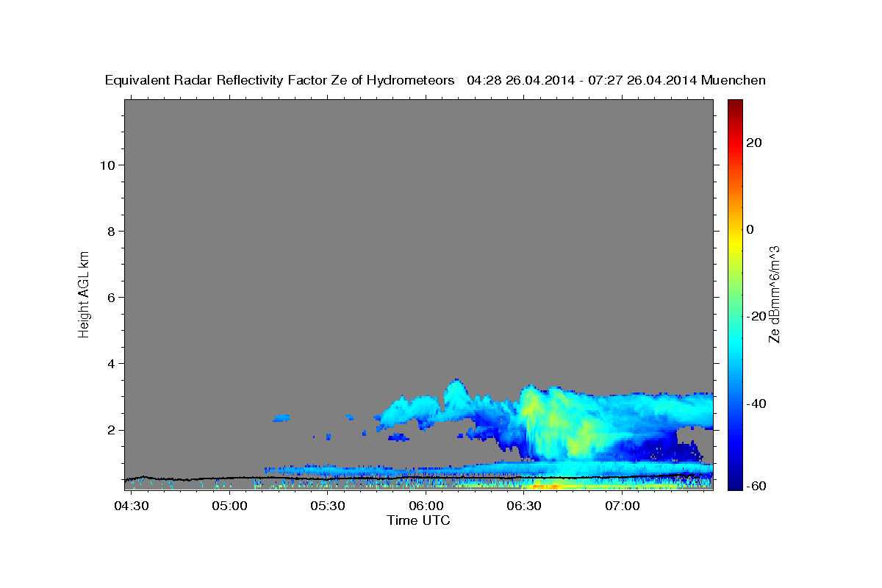Image resolution: width=882 pixels, height=588 pixels.
Task: Click the height tick label '8'
Action: tap(110, 231)
